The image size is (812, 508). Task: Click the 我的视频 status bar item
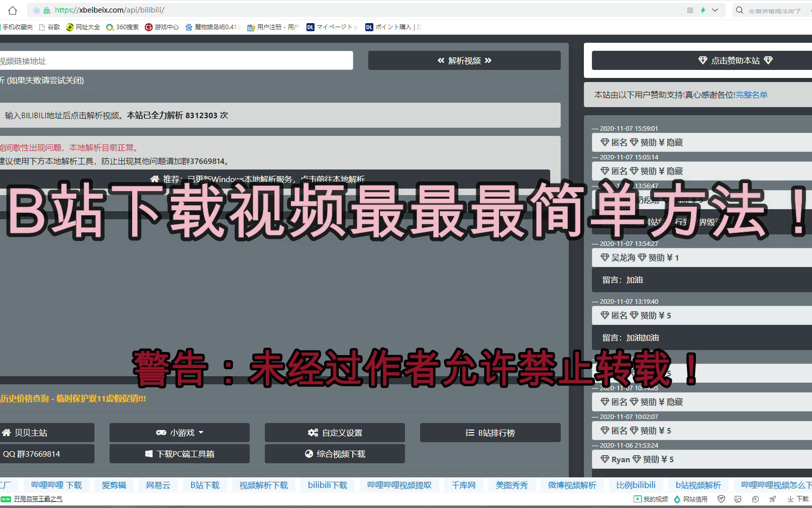pyautogui.click(x=651, y=499)
